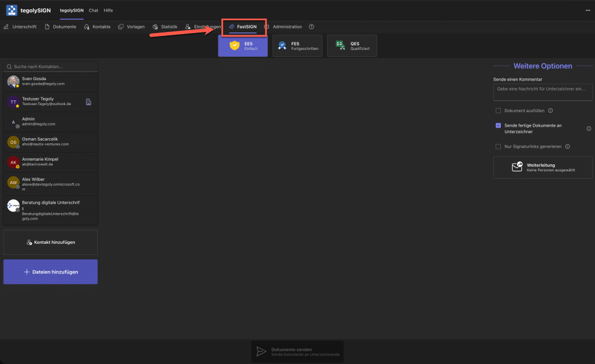Choose FES Fortgeschritten signature level
The image size is (595, 364).
pos(297,46)
